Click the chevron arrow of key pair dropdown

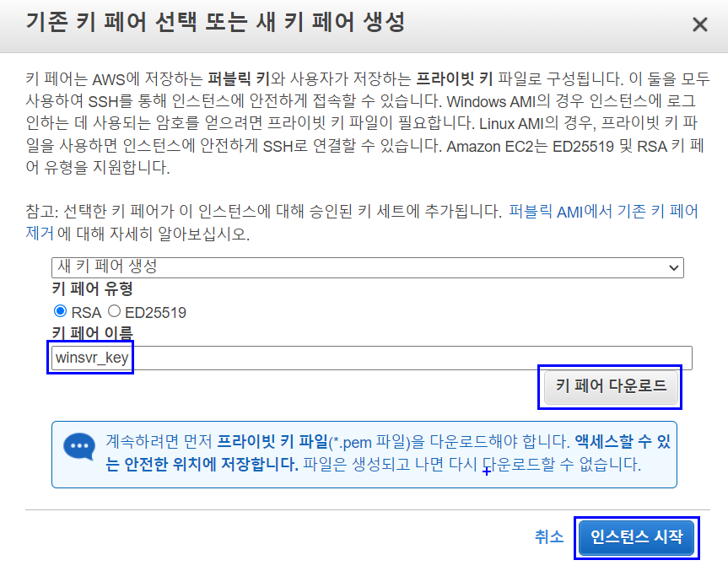pyautogui.click(x=674, y=268)
